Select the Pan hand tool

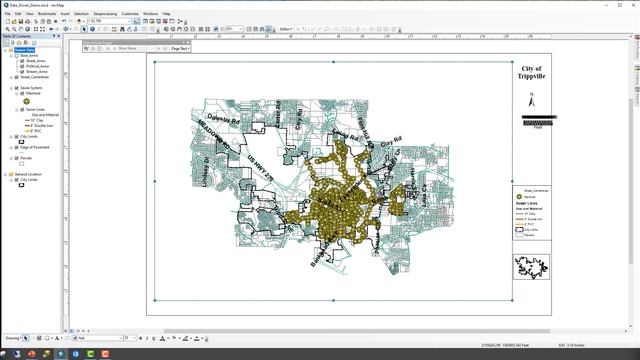[x=21, y=29]
